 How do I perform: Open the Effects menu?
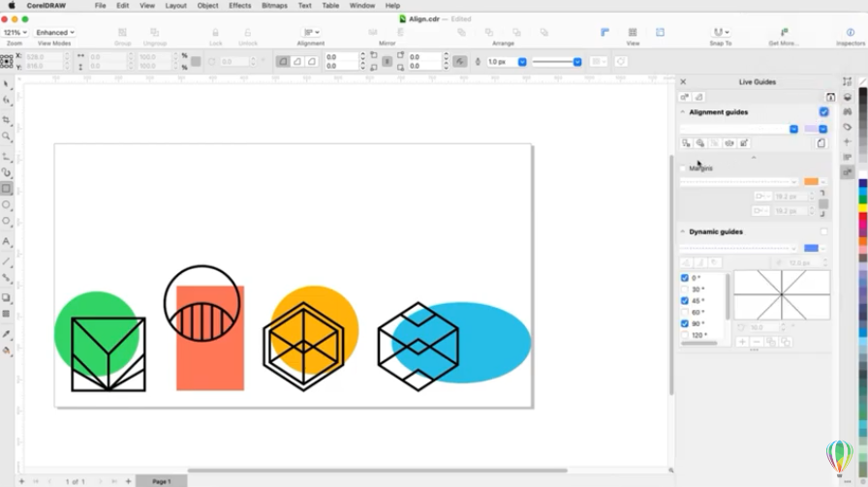coord(239,6)
